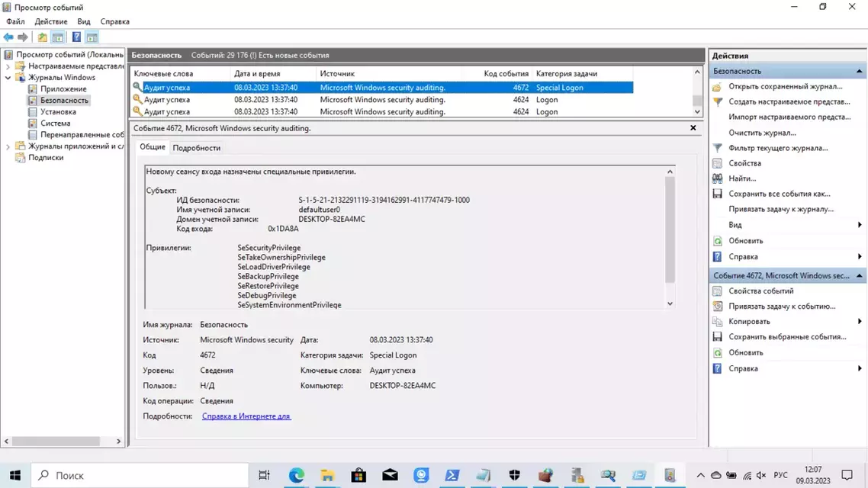Click Обновить under Событие 4672 actions

click(x=745, y=352)
